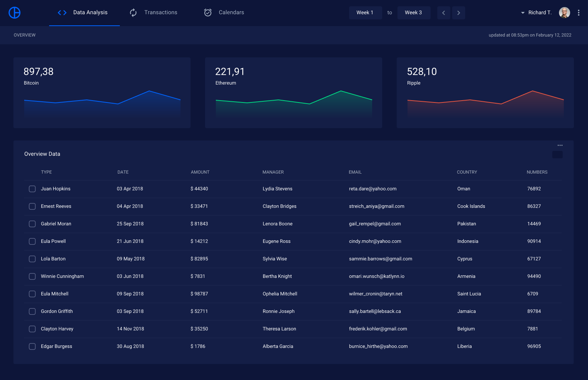This screenshot has height=380, width=588.
Task: Click the 09 May 2018 date cell
Action: 131,259
